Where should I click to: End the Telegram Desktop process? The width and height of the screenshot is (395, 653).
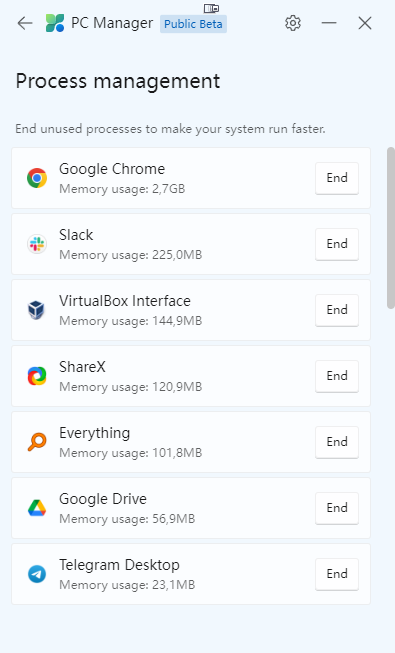337,574
